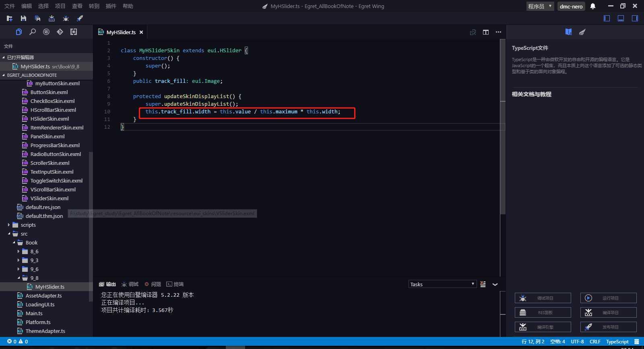Click the 运行项目 run project button

tap(609, 298)
